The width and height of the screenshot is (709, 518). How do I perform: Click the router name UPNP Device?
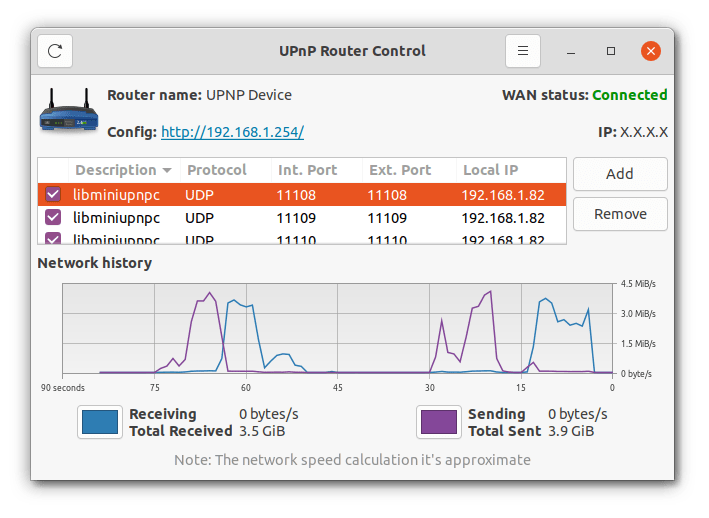(249, 95)
